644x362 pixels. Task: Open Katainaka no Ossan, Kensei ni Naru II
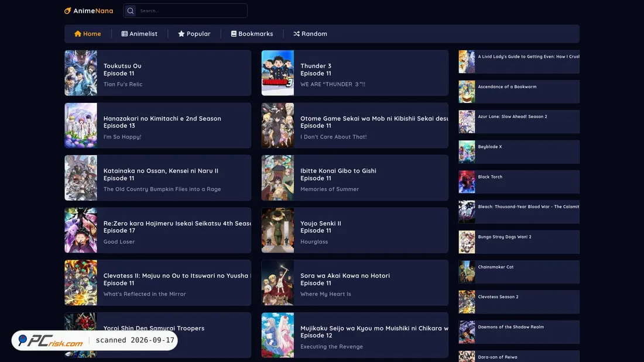click(161, 171)
